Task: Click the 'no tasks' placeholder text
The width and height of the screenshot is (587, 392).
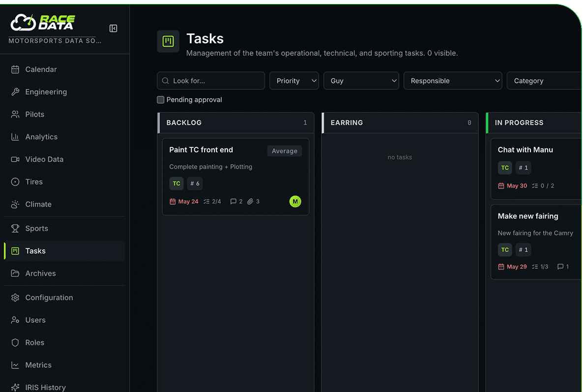Action: pos(400,158)
